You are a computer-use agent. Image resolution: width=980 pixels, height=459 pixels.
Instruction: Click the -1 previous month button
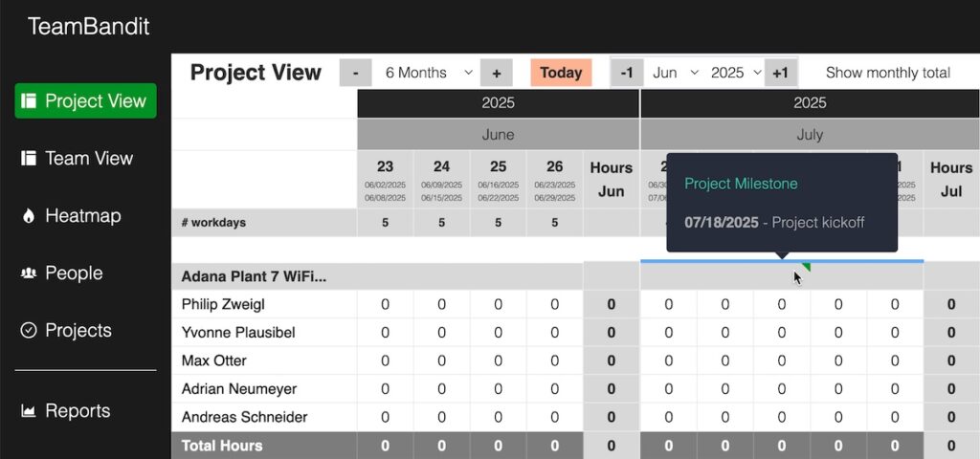click(626, 73)
